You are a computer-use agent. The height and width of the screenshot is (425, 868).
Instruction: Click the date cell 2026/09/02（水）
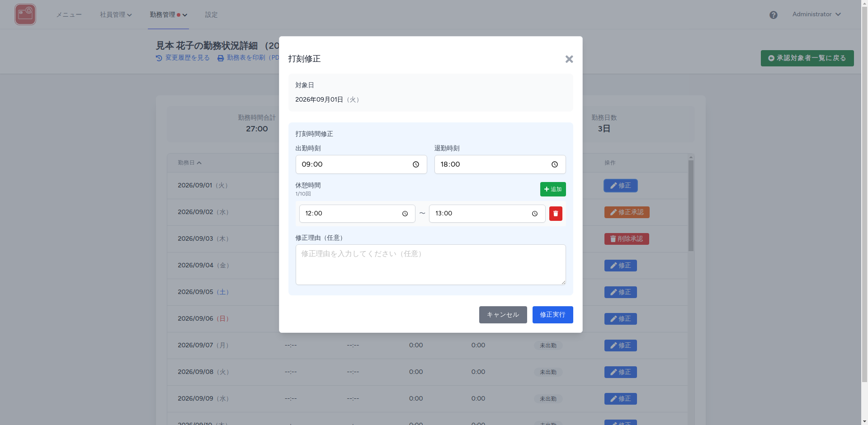coord(203,212)
